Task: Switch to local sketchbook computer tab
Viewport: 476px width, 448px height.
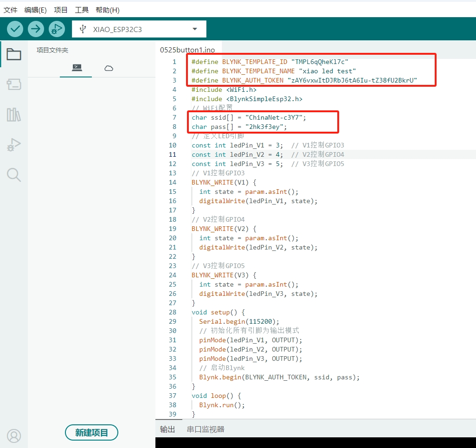Action: click(77, 68)
